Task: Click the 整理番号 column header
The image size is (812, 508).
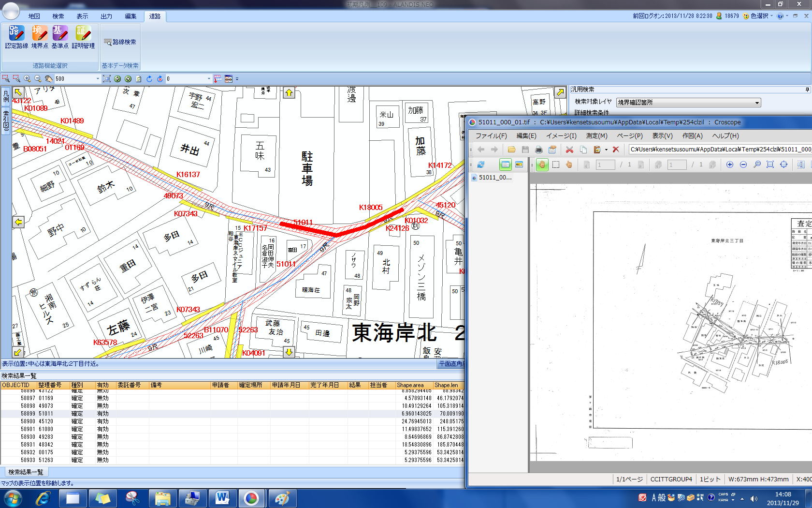Action: [x=50, y=385]
